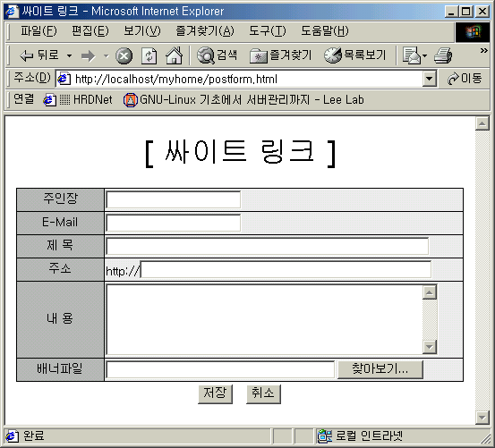Click the 저장 (Save) button
Image resolution: width=495 pixels, height=448 pixels.
coord(215,394)
